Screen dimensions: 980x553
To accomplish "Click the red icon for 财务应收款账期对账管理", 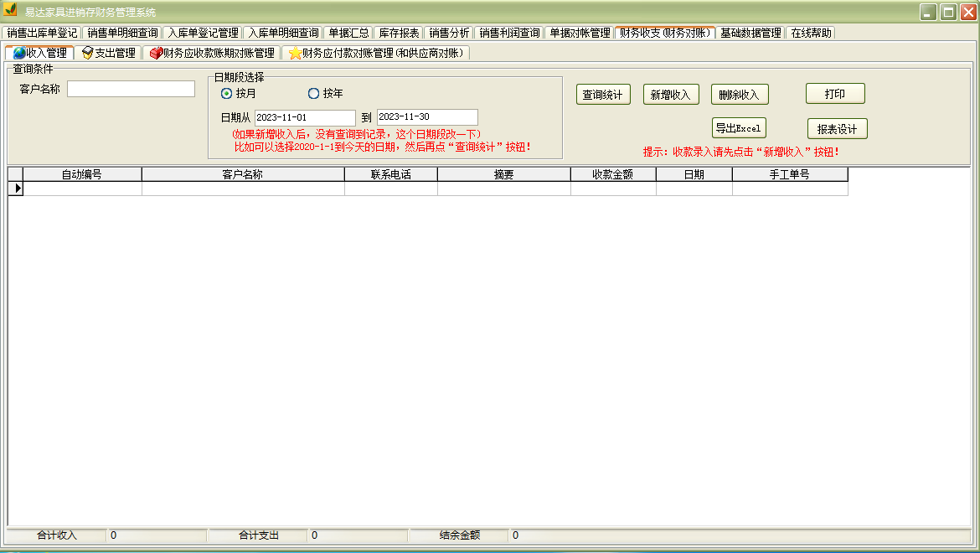I will click(156, 53).
